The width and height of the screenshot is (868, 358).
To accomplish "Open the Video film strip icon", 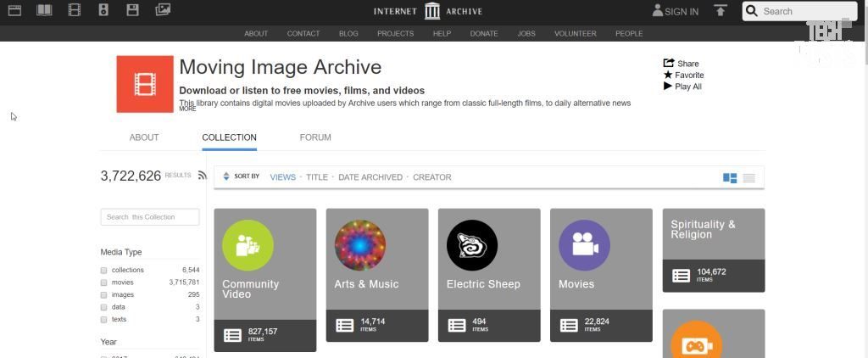I will [75, 10].
